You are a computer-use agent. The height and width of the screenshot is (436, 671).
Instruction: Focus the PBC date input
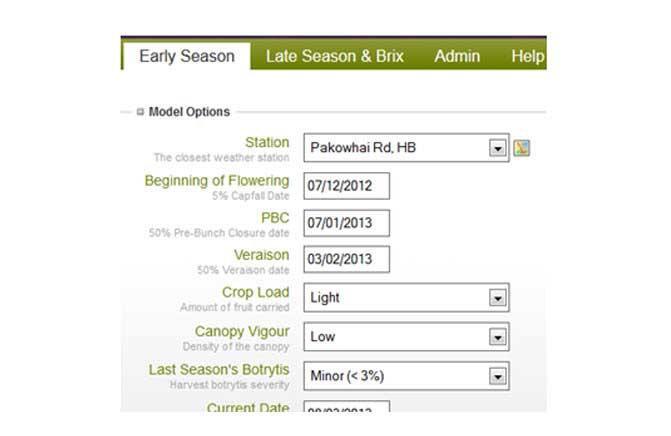point(346,223)
